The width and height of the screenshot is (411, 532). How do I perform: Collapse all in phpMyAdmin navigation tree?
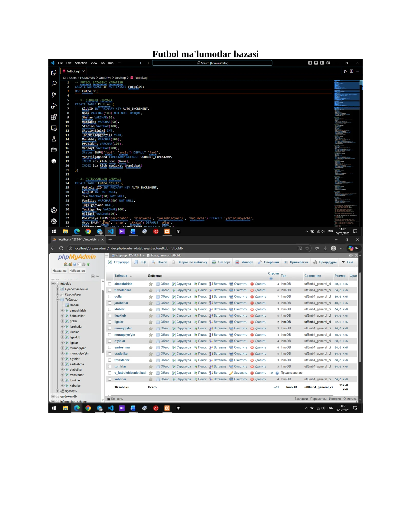pos(93,276)
